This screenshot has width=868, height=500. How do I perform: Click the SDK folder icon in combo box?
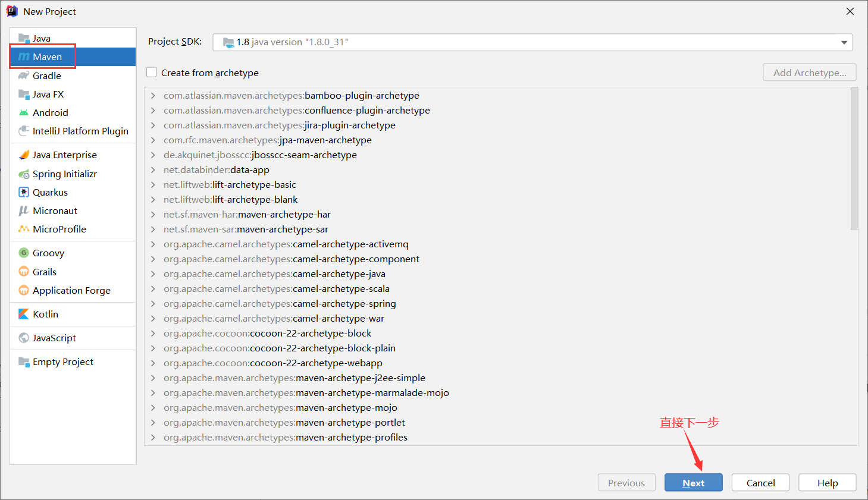228,42
